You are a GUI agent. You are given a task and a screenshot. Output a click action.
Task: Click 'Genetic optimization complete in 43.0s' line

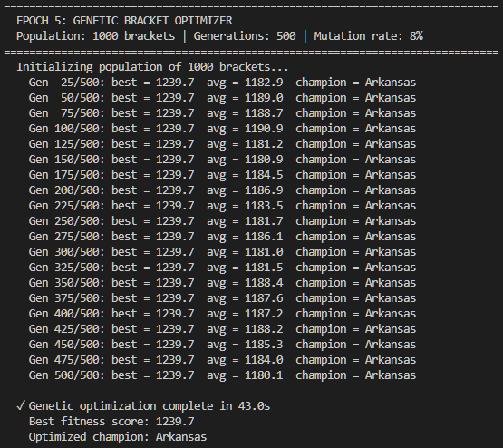tap(150, 406)
